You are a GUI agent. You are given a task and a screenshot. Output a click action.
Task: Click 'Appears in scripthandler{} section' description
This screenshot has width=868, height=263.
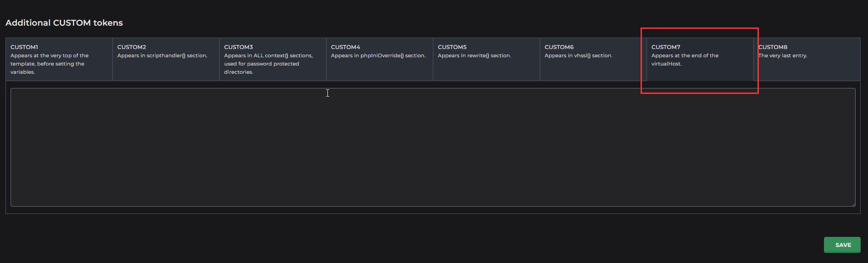[162, 55]
